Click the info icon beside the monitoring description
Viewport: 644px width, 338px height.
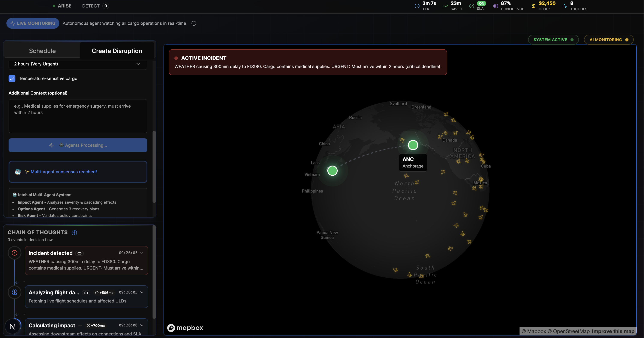pos(194,23)
